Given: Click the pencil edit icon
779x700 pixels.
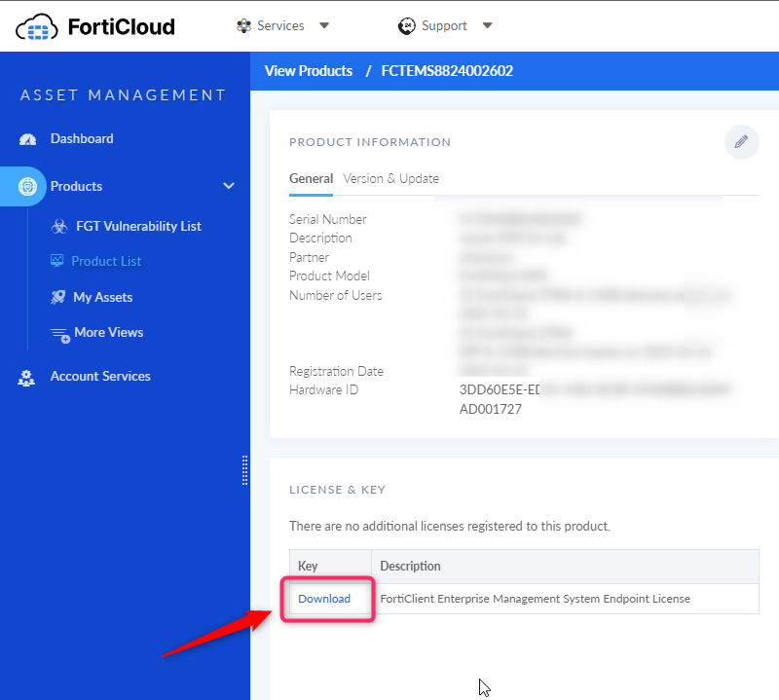Looking at the screenshot, I should [741, 142].
